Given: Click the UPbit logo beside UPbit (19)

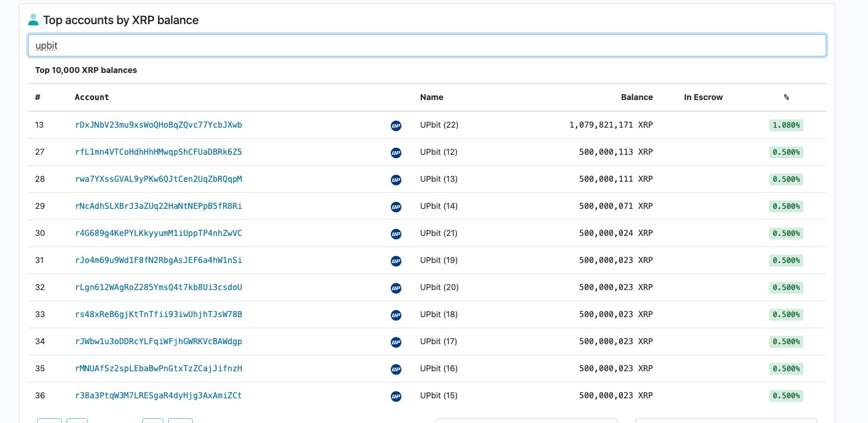Looking at the screenshot, I should [x=396, y=261].
